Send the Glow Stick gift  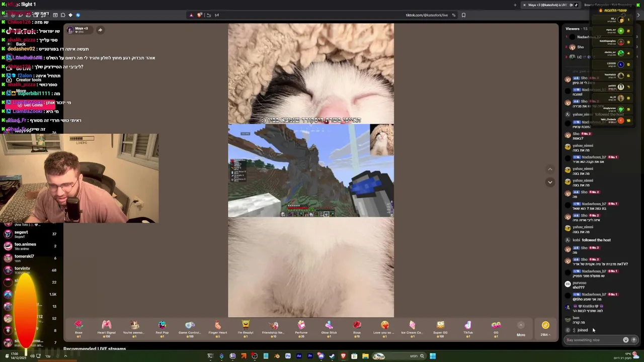[x=329, y=328]
